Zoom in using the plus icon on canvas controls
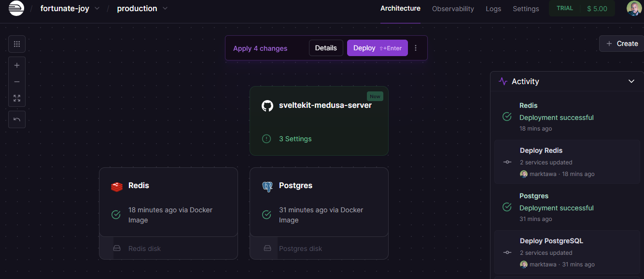644x279 pixels. click(16, 65)
